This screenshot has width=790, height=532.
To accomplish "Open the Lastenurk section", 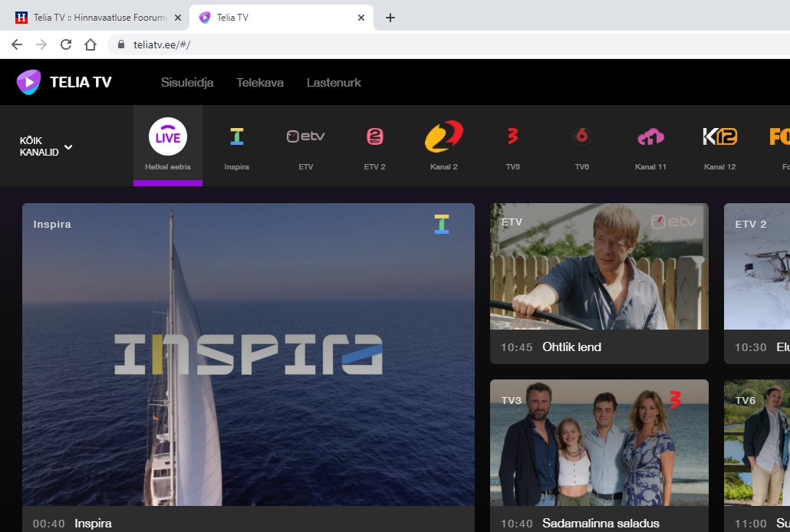I will [334, 83].
